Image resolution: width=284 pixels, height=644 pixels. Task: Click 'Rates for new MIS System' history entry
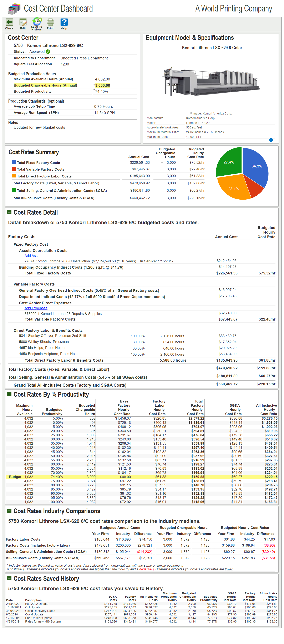43,621
